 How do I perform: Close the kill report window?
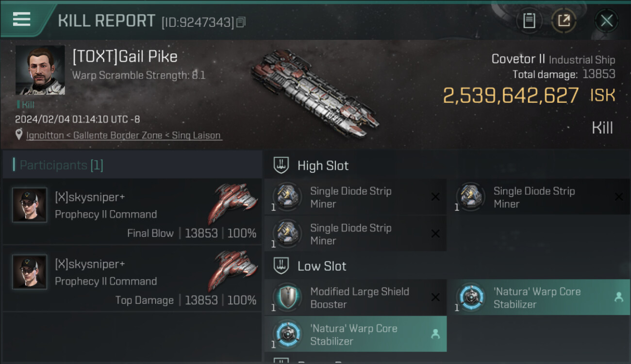[606, 20]
